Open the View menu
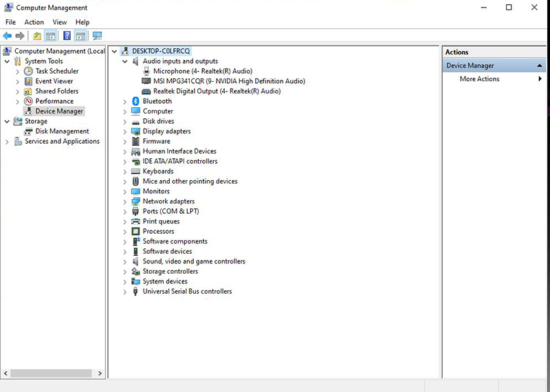Image resolution: width=550 pixels, height=392 pixels. tap(60, 22)
